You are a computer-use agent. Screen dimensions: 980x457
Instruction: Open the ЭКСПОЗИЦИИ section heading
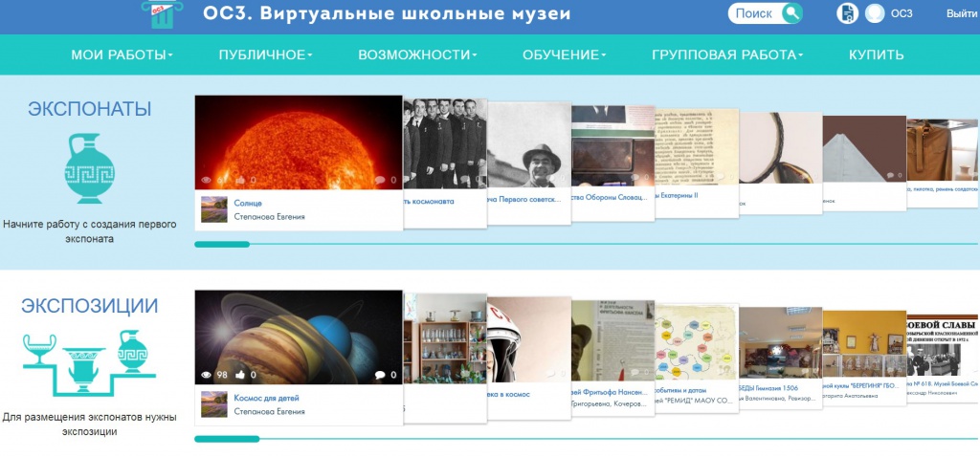[x=89, y=306]
